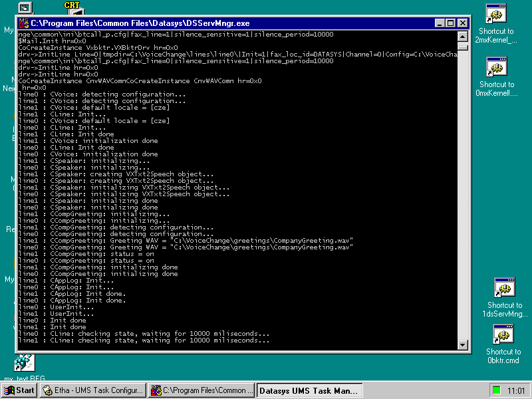This screenshot has height=399, width=532.
Task: Click the taskbar clock showing 11:01
Action: tap(516, 390)
